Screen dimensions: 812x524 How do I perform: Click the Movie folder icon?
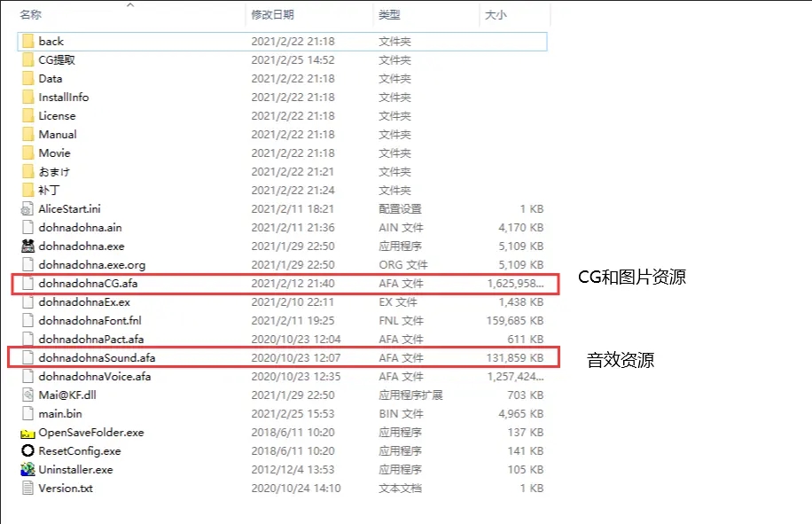click(28, 153)
